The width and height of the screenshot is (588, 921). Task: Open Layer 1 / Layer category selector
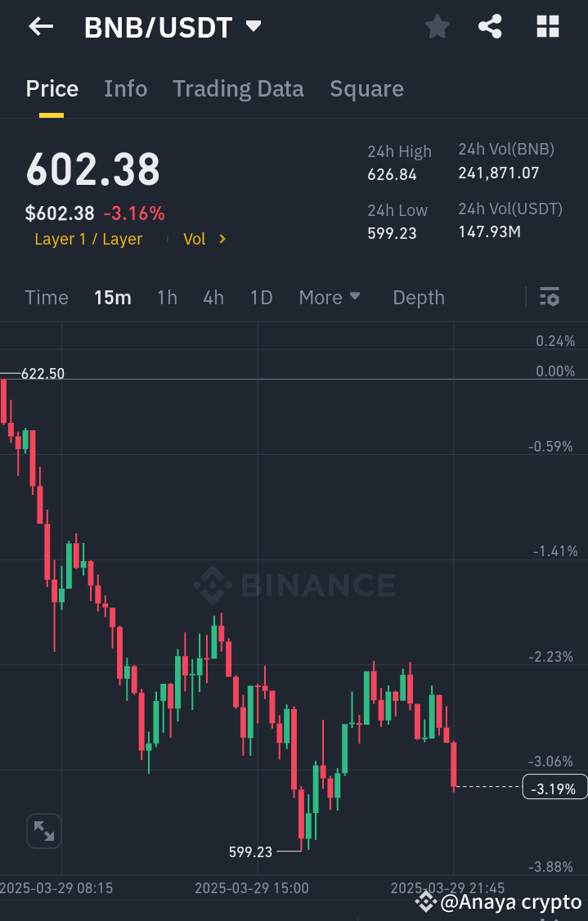coord(88,240)
